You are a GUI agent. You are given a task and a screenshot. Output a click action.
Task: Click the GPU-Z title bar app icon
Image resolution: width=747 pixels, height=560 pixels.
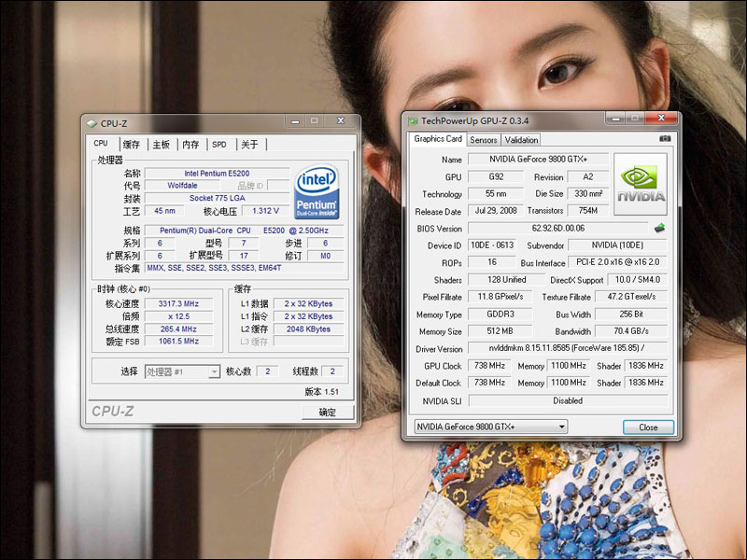[x=413, y=121]
